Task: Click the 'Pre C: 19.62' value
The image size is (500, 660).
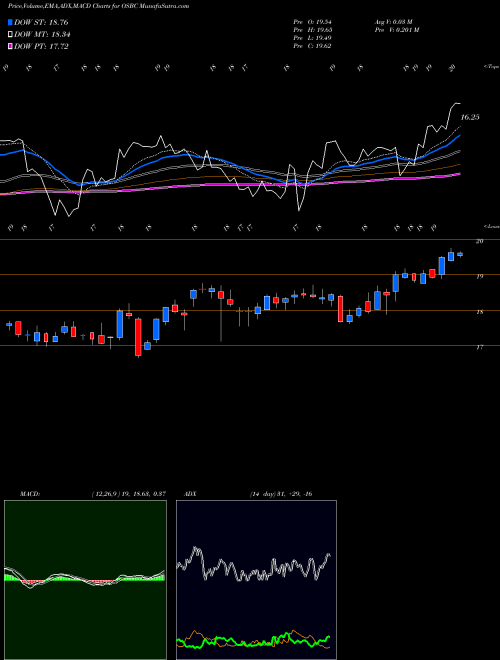Action: point(314,46)
